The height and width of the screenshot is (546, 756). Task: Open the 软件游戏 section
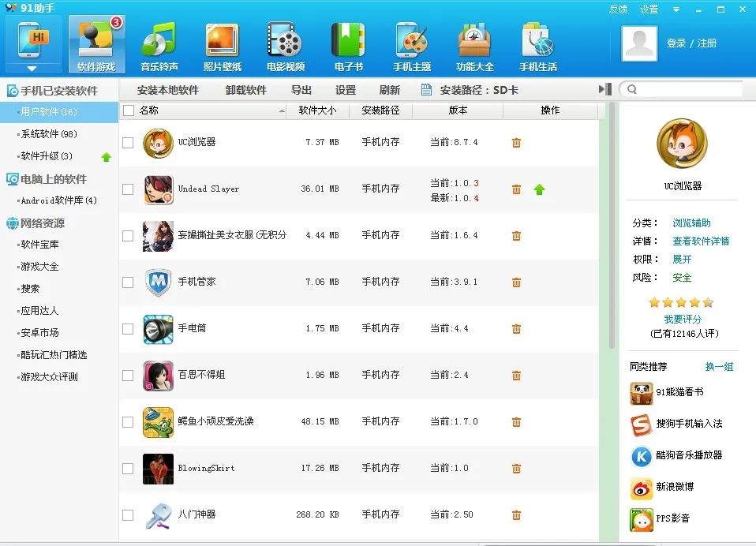click(96, 44)
